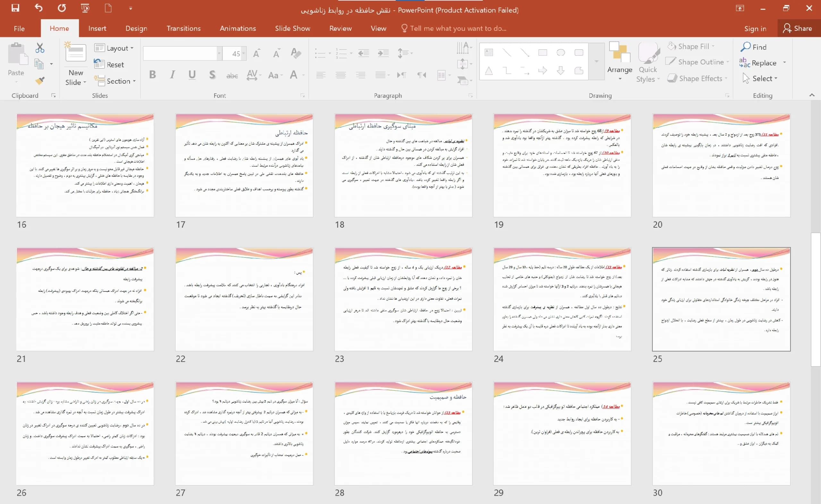Open the Select dropdown in Editing
The width and height of the screenshot is (821, 504).
760,79
